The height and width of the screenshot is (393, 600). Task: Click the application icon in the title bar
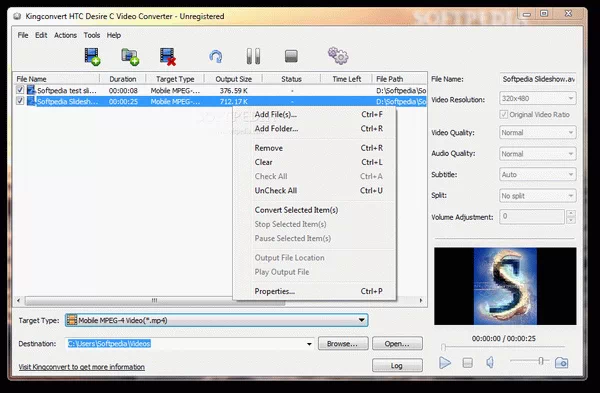click(17, 16)
